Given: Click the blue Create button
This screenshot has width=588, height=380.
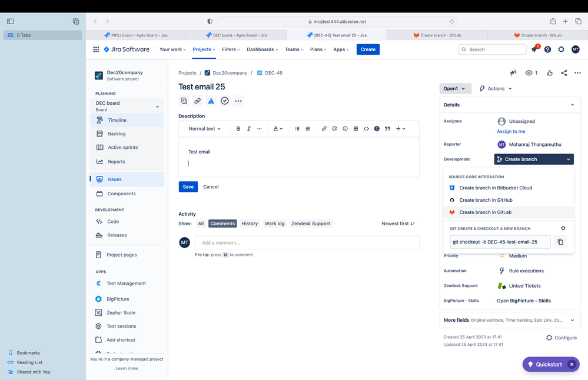Looking at the screenshot, I should click(x=368, y=49).
